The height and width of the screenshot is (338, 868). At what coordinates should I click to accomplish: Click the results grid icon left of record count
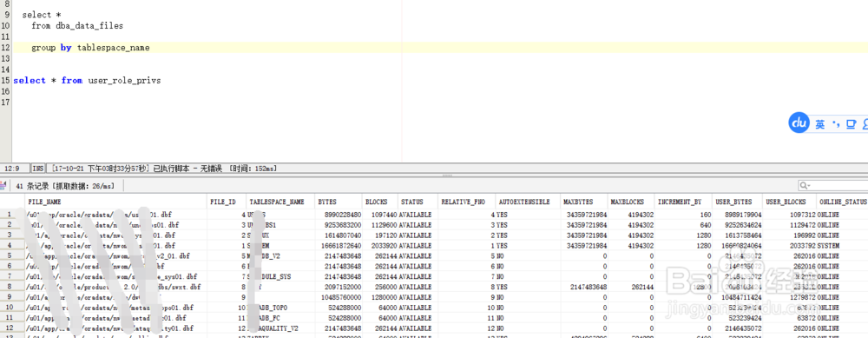[x=3, y=185]
